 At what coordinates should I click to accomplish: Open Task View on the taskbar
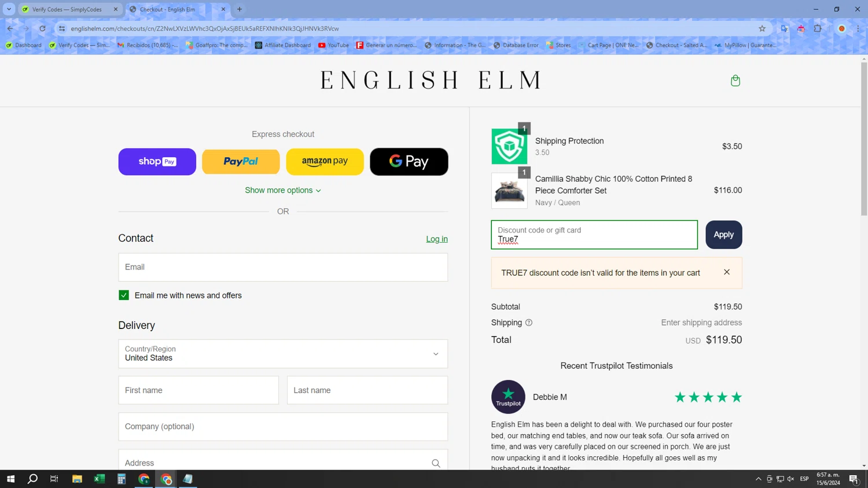(54, 479)
